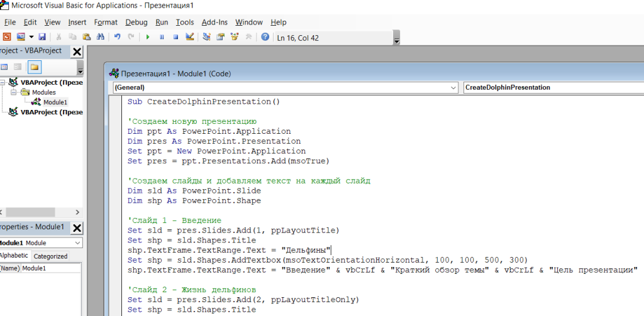Open the Tools menu
644x316 pixels.
pyautogui.click(x=185, y=22)
